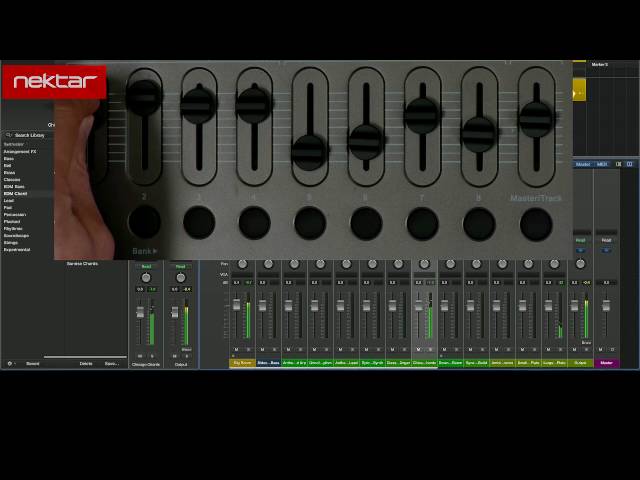Image resolution: width=640 pixels, height=480 pixels.
Task: Mute the Master channel
Action: click(600, 350)
